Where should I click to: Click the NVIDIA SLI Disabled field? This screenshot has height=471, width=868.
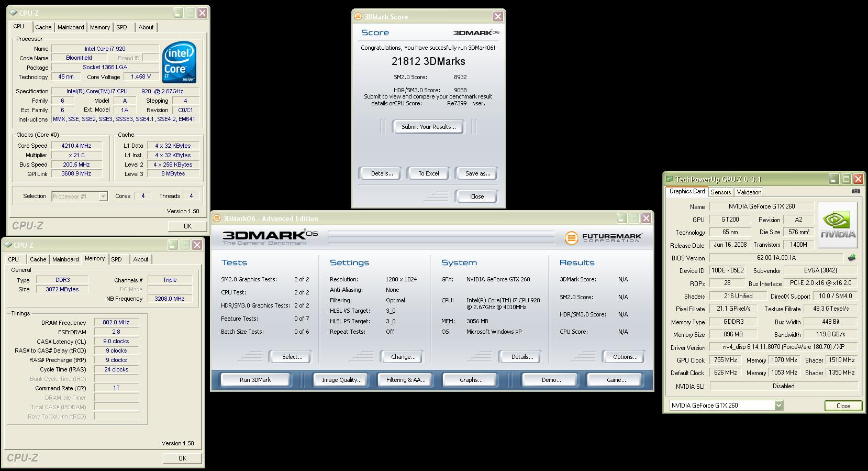783,386
